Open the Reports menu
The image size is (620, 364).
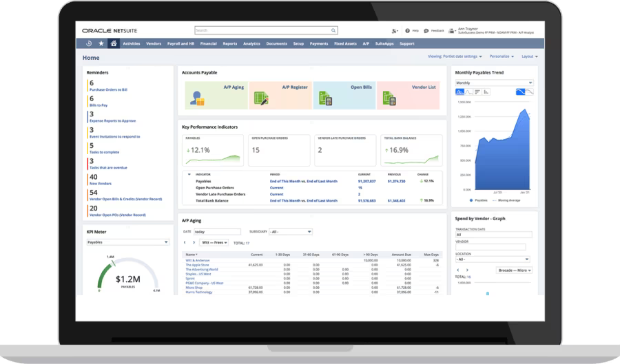[x=229, y=43]
